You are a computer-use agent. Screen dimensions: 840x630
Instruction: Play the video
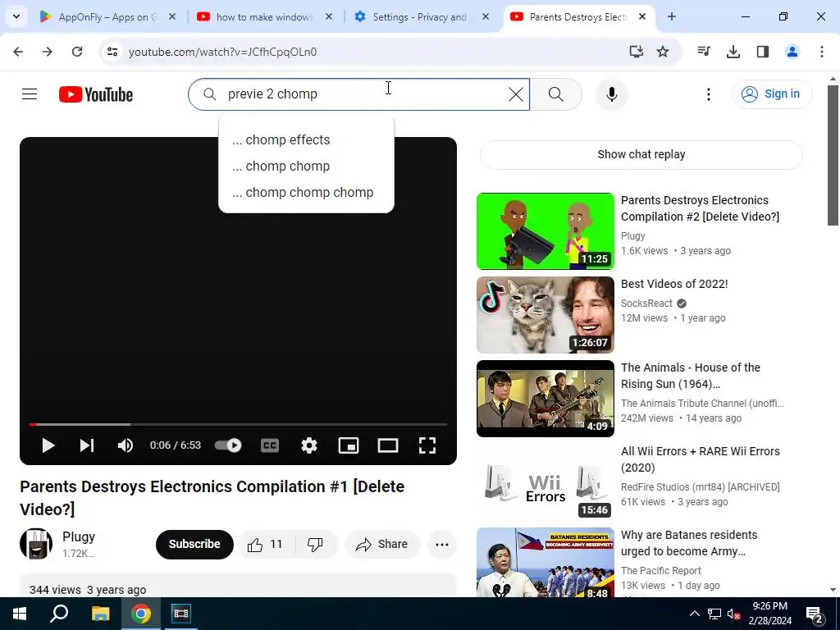[48, 445]
